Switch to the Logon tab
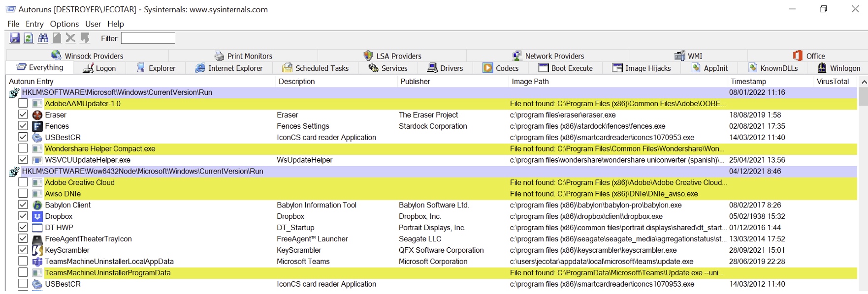The width and height of the screenshot is (868, 294). coord(99,68)
